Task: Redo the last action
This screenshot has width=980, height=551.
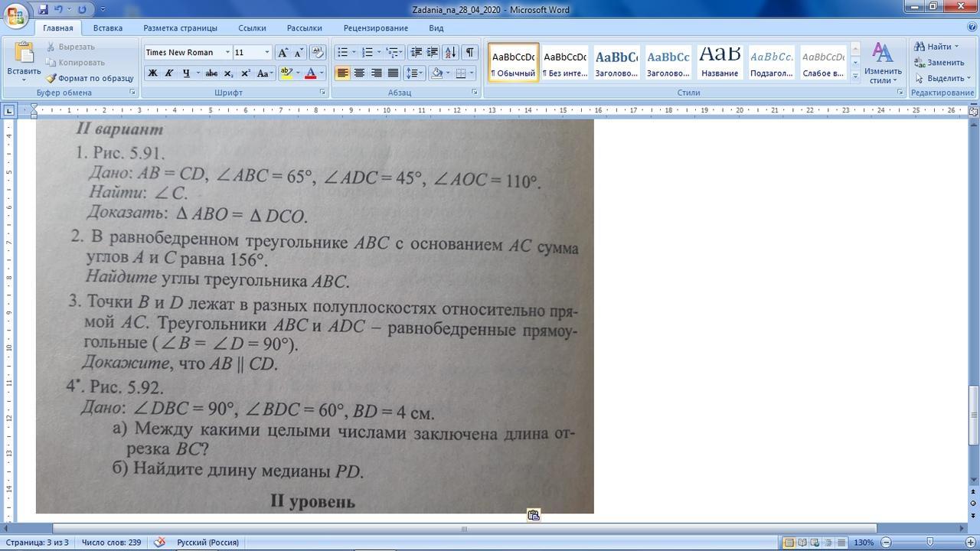Action: pos(82,9)
